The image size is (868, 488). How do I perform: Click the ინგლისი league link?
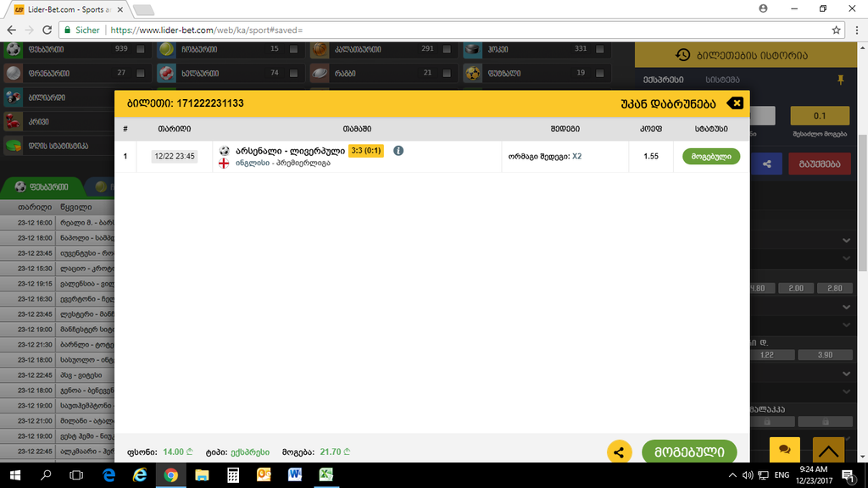pyautogui.click(x=253, y=164)
